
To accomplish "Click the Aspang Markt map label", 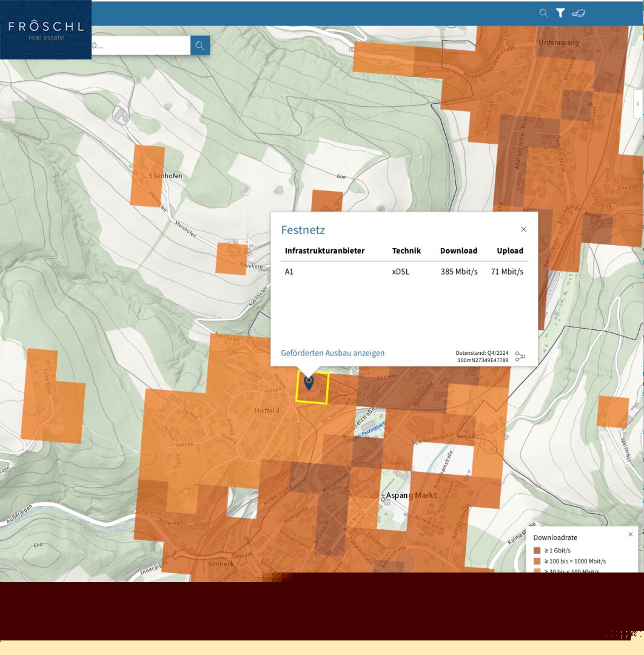I will point(411,495).
